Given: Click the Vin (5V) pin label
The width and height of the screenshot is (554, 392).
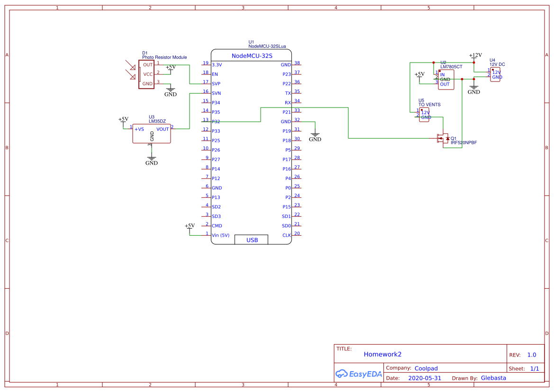Looking at the screenshot, I should (220, 235).
